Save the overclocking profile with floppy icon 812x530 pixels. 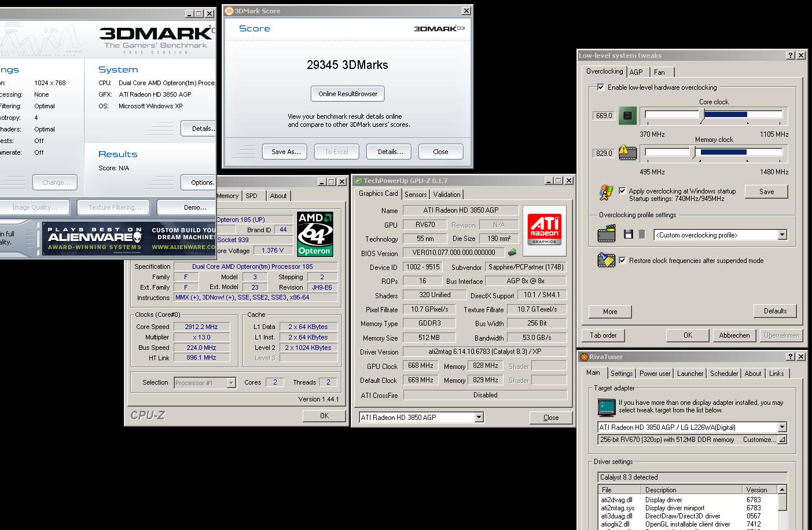(629, 235)
